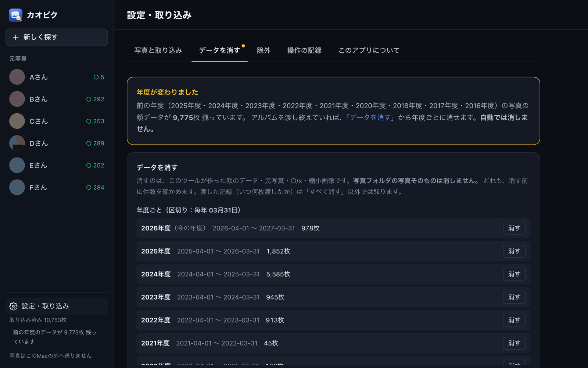The width and height of the screenshot is (588, 368).
Task: Click the 945枚 count text
Action: [275, 297]
